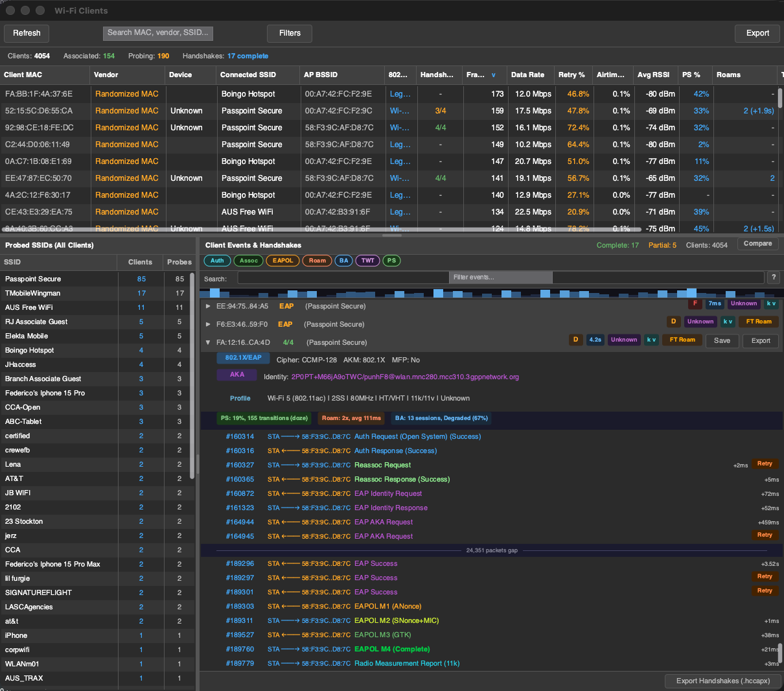Screen dimensions: 784x691
Task: Toggle the EAPOL event filter chip
Action: [x=282, y=261]
